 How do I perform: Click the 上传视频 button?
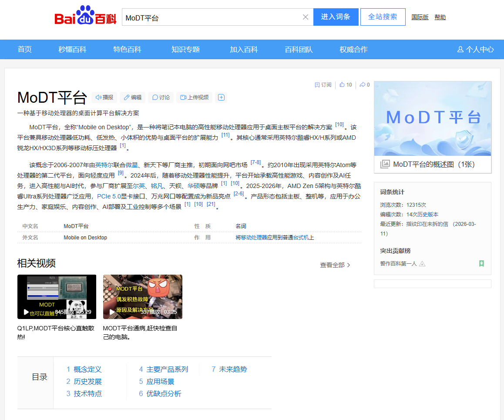(x=195, y=97)
